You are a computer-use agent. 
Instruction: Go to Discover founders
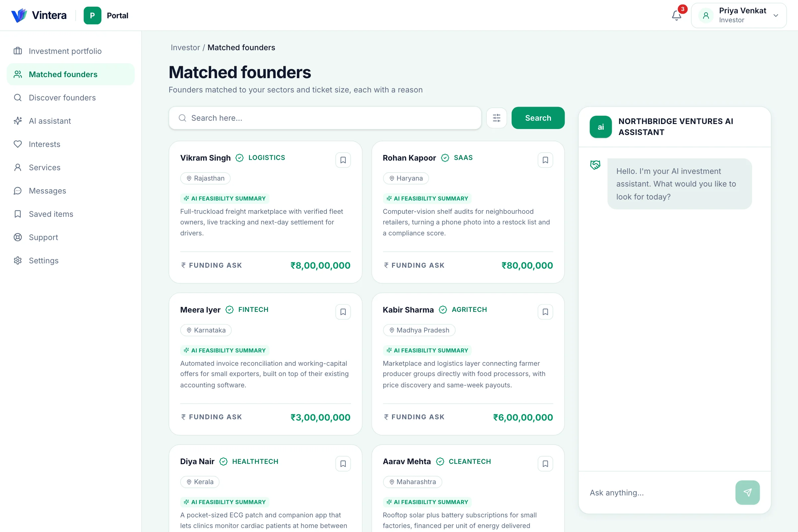click(70, 98)
